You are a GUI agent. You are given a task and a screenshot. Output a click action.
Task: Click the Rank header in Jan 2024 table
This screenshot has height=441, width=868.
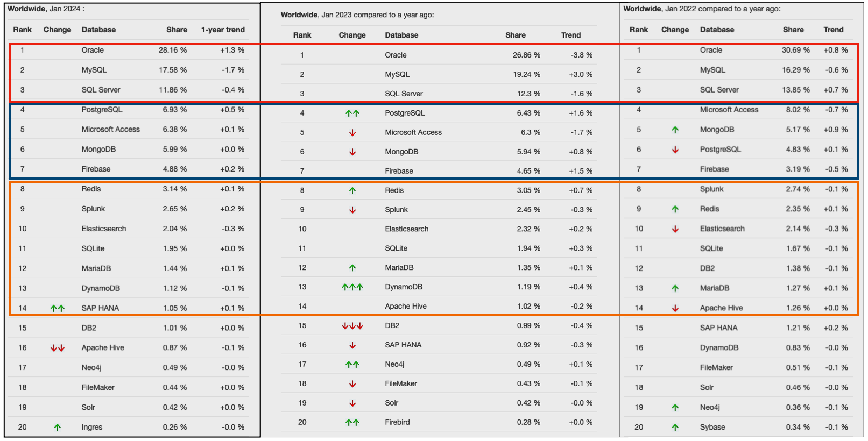23,30
